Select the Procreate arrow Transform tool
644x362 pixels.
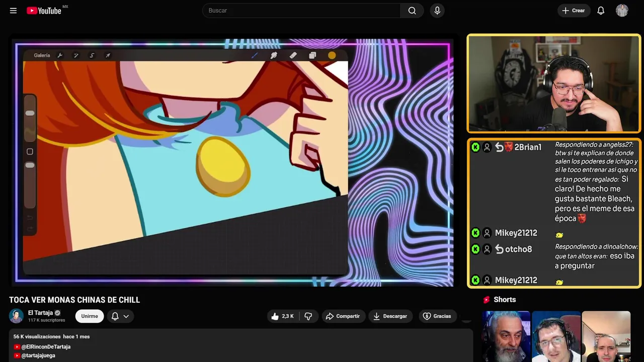click(x=108, y=55)
